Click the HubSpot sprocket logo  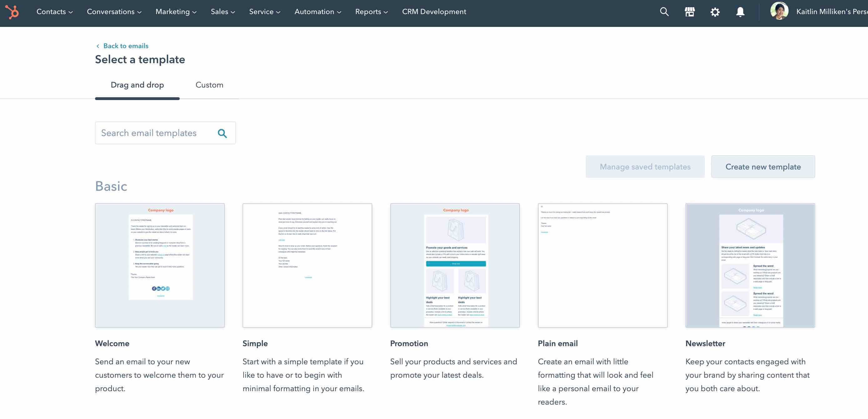click(x=12, y=12)
